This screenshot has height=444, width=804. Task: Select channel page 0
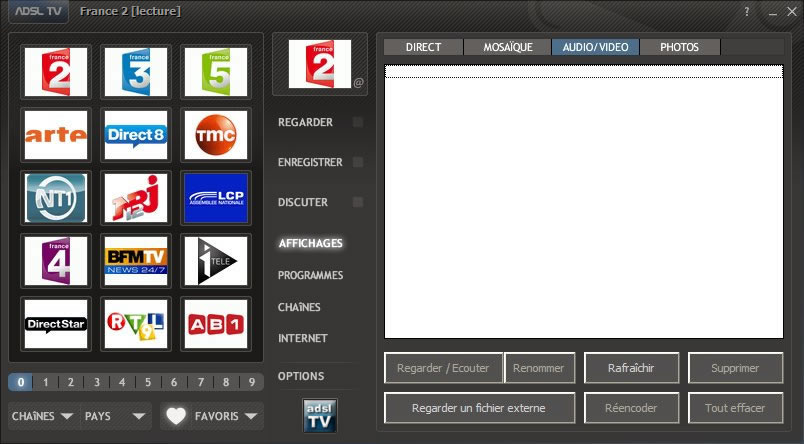21,382
